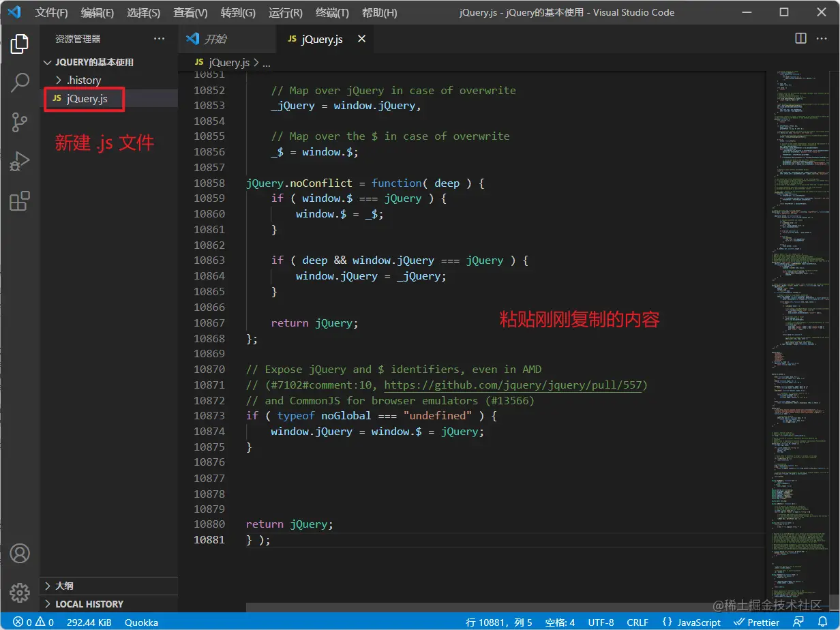Viewport: 840px width, 630px height.
Task: Click line number 10858 in the gutter
Action: [209, 183]
